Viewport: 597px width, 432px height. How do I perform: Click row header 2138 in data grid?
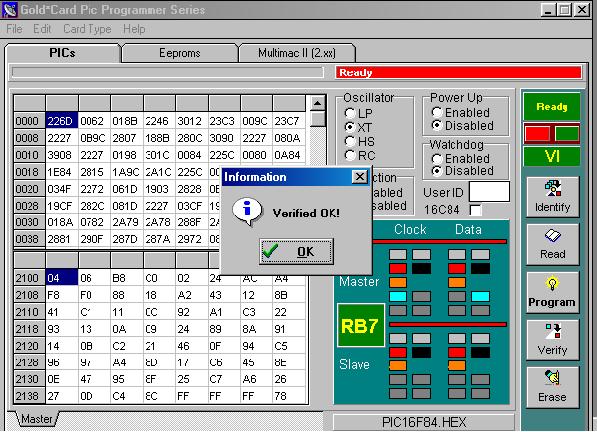pyautogui.click(x=29, y=396)
